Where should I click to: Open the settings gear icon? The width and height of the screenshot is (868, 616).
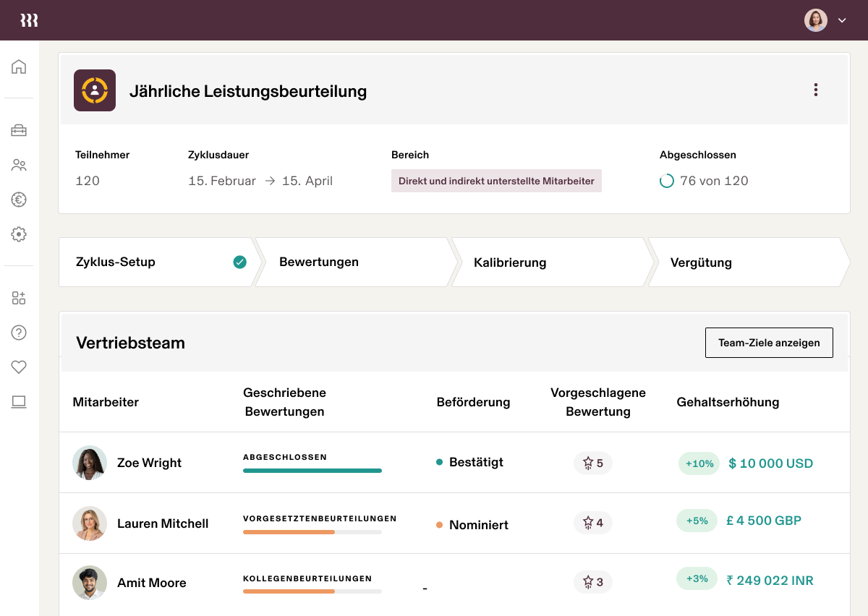point(19,234)
